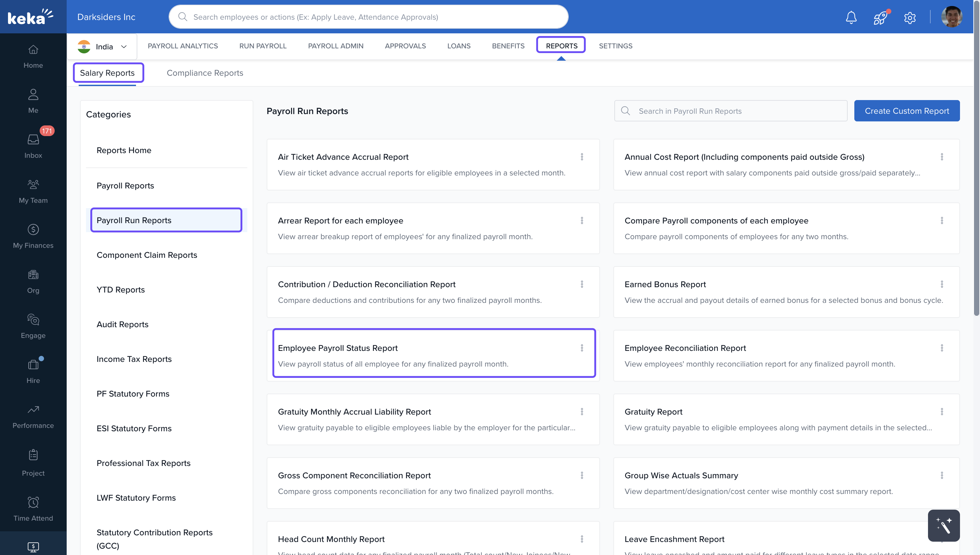Click the magic wand assistant button
This screenshot has width=980, height=555.
tap(943, 525)
